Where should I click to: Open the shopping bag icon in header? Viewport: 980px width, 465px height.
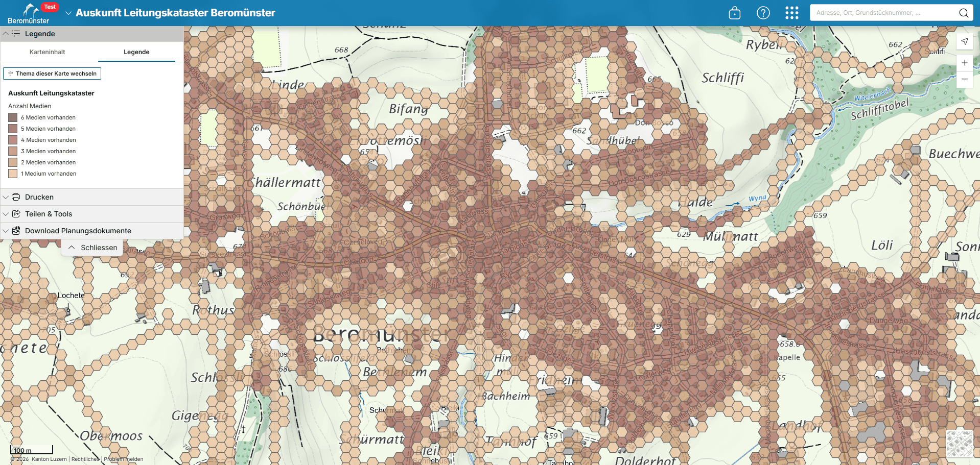pyautogui.click(x=734, y=13)
